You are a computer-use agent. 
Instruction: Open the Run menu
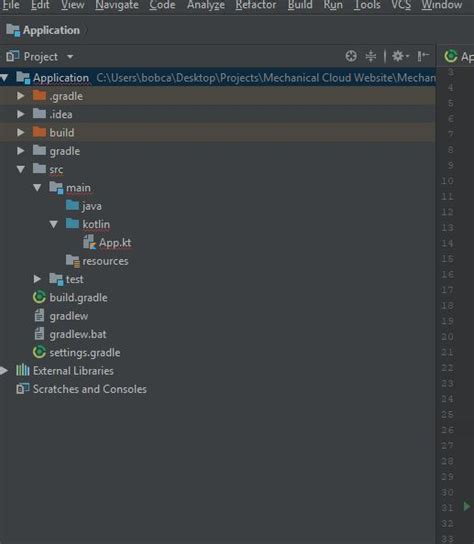click(333, 5)
